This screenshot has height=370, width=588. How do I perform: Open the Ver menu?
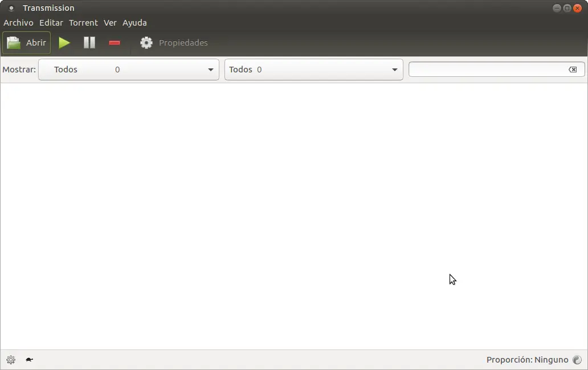point(110,23)
